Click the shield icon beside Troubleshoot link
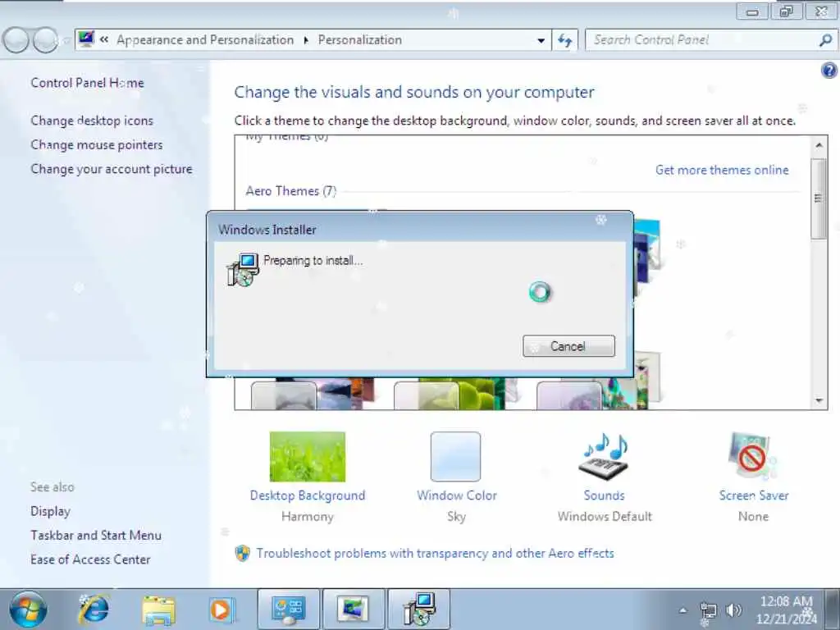 pyautogui.click(x=243, y=554)
